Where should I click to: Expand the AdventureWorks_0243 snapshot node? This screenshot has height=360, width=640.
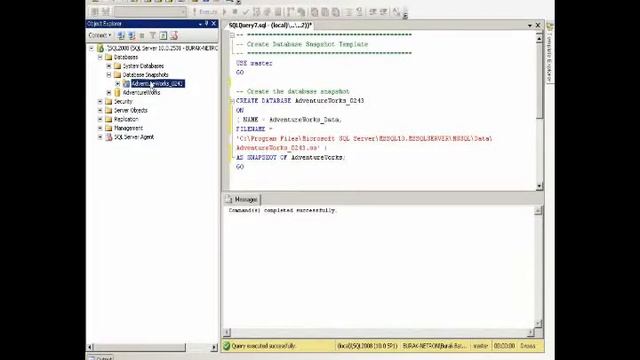tap(118, 84)
